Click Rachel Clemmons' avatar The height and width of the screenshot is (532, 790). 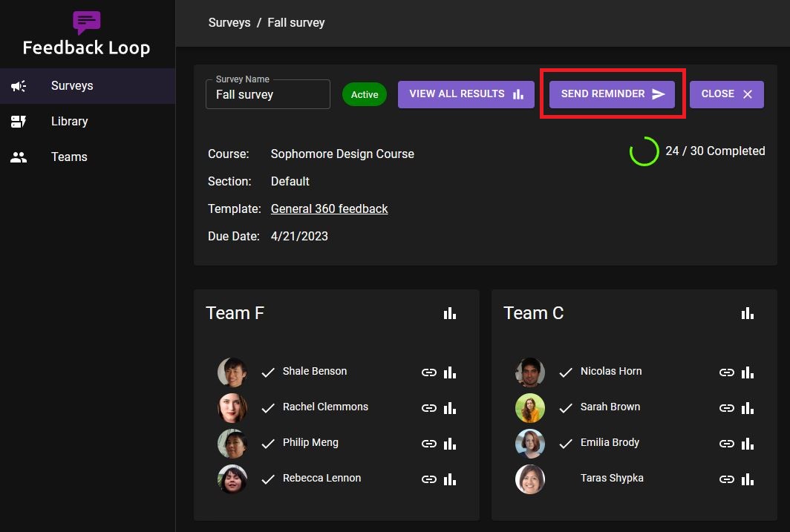[x=232, y=408]
